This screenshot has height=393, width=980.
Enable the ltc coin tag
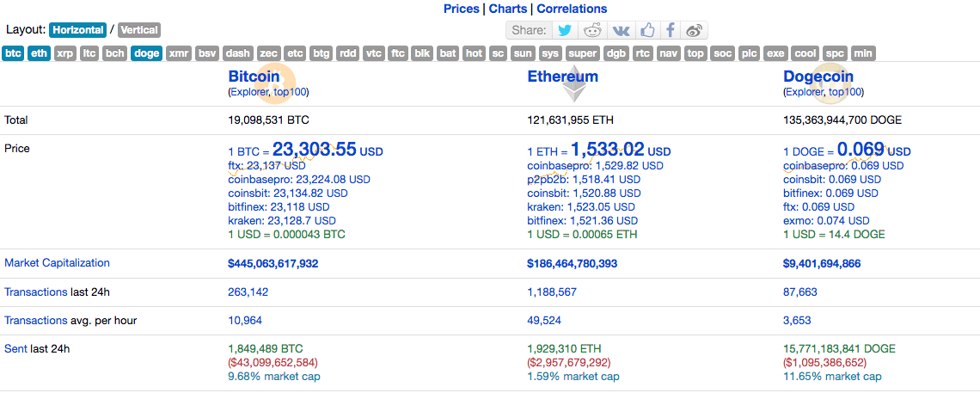pos(89,53)
